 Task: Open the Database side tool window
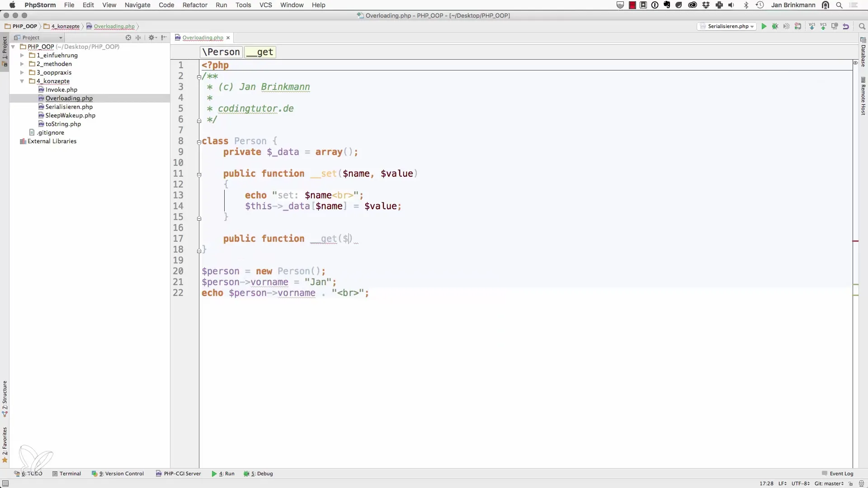(x=863, y=52)
